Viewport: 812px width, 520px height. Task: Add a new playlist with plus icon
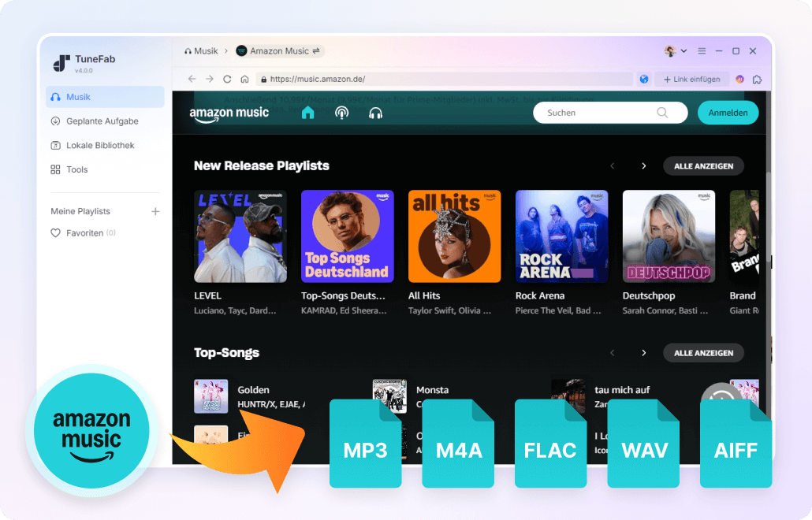155,211
